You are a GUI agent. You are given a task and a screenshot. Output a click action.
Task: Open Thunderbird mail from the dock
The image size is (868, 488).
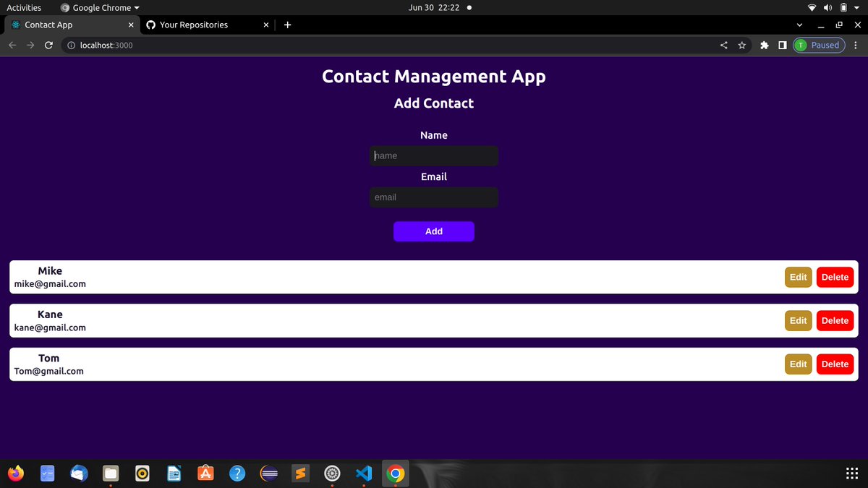click(79, 474)
